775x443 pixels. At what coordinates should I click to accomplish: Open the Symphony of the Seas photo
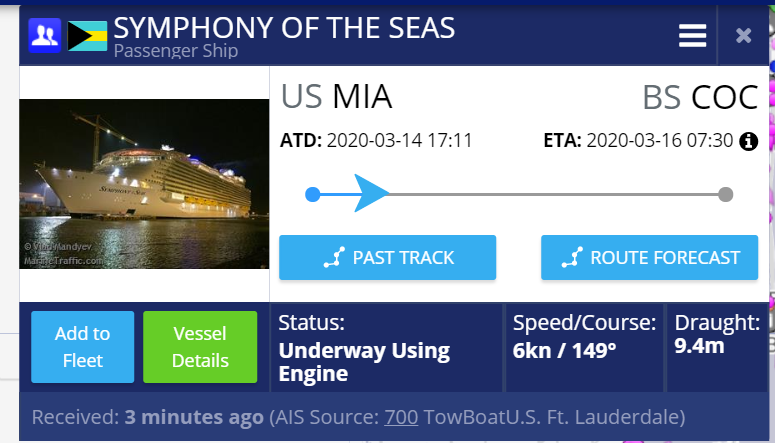tap(144, 184)
